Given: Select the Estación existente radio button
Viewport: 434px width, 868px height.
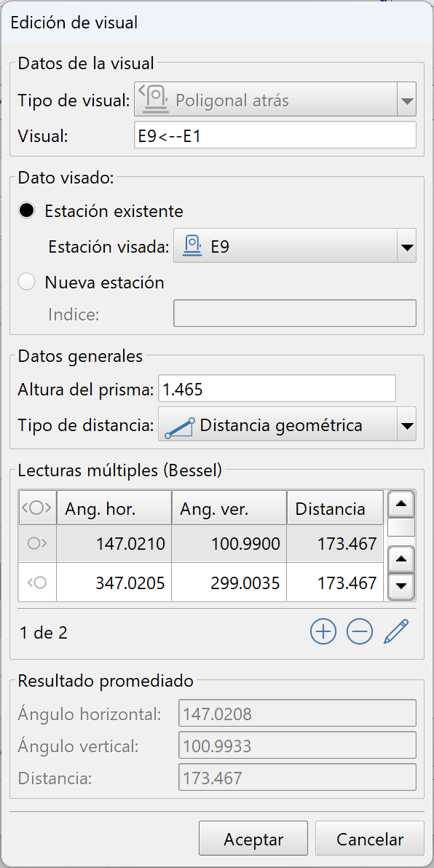Looking at the screenshot, I should click(x=26, y=211).
